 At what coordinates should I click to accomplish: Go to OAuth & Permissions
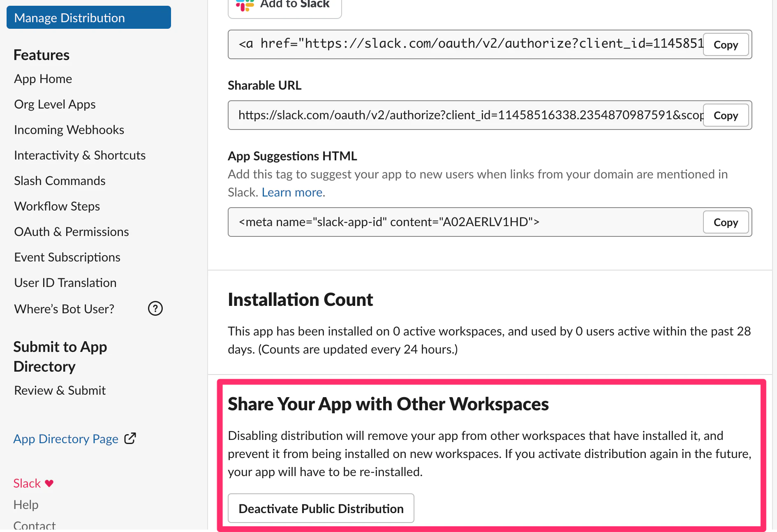(x=72, y=231)
